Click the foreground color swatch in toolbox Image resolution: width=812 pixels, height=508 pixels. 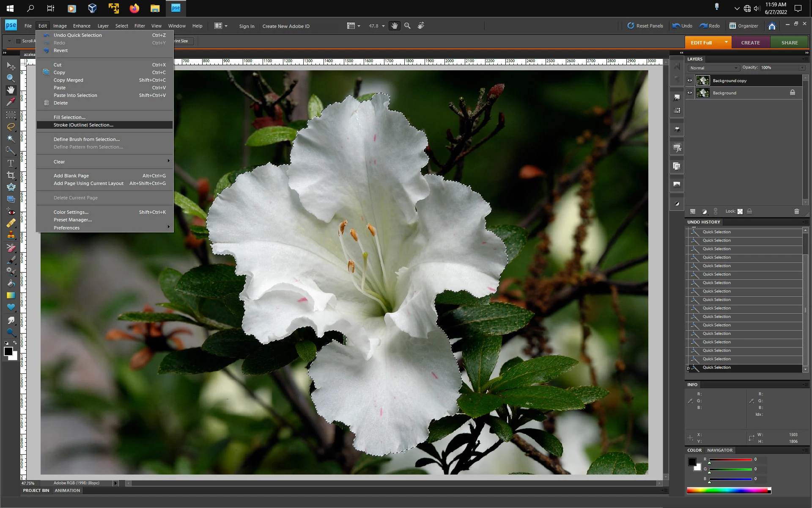coord(8,351)
